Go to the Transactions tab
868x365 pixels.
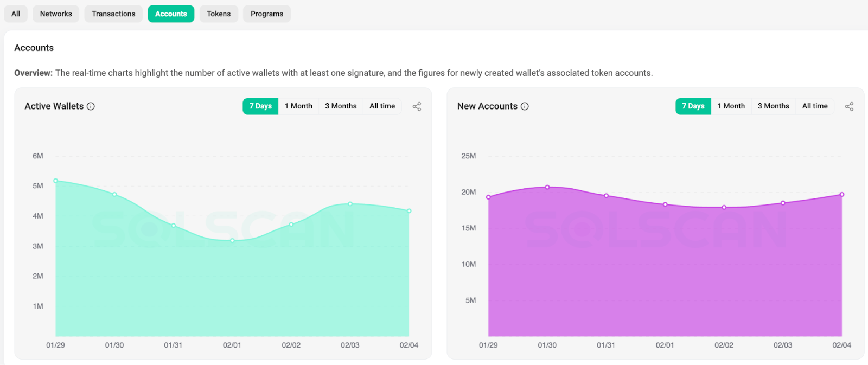(113, 14)
